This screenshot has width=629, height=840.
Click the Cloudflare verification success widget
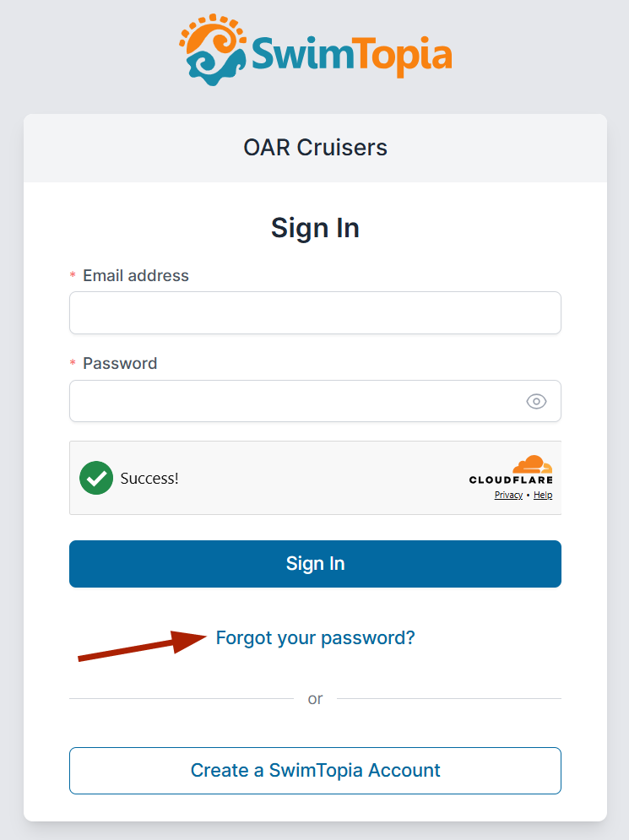[314, 478]
